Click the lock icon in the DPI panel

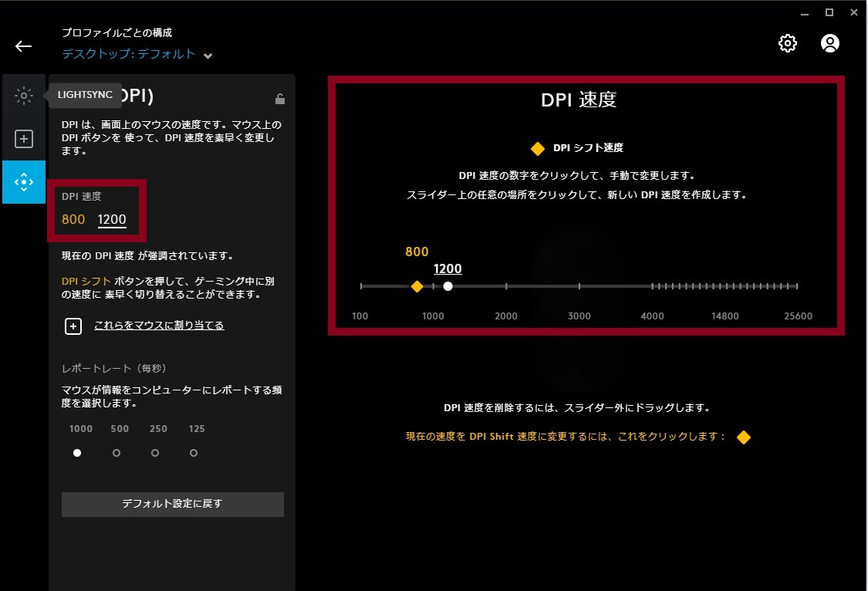[279, 98]
